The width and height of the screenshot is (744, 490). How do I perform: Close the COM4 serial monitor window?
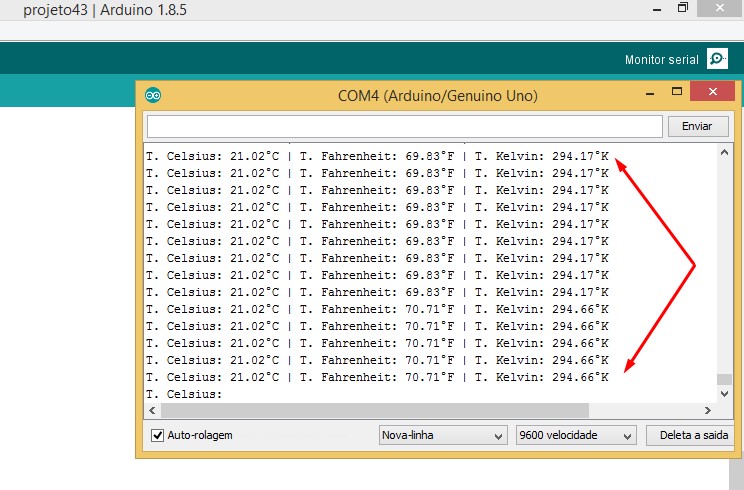pyautogui.click(x=713, y=92)
